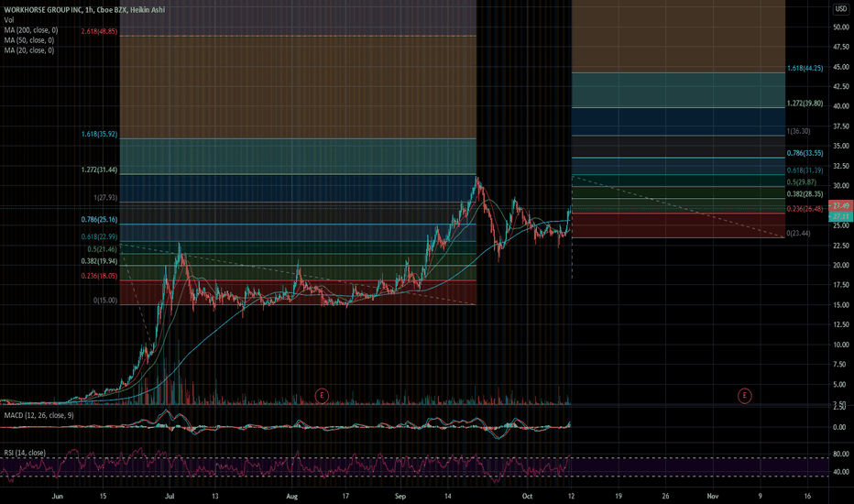Click the 26 date label on the time axis
Viewport: 854px width, 504px height.
pyautogui.click(x=665, y=497)
